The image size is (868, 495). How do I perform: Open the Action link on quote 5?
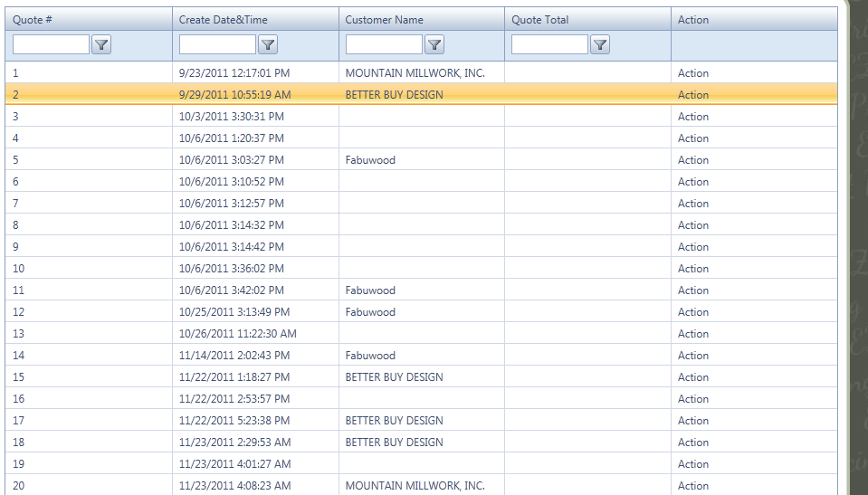point(693,160)
